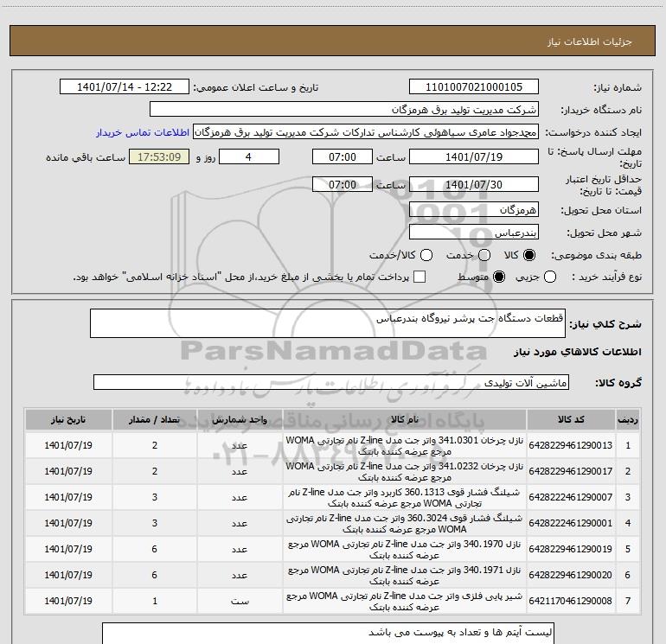Click the remaining days field showing 4
This screenshot has width=666, height=644.
249,156
